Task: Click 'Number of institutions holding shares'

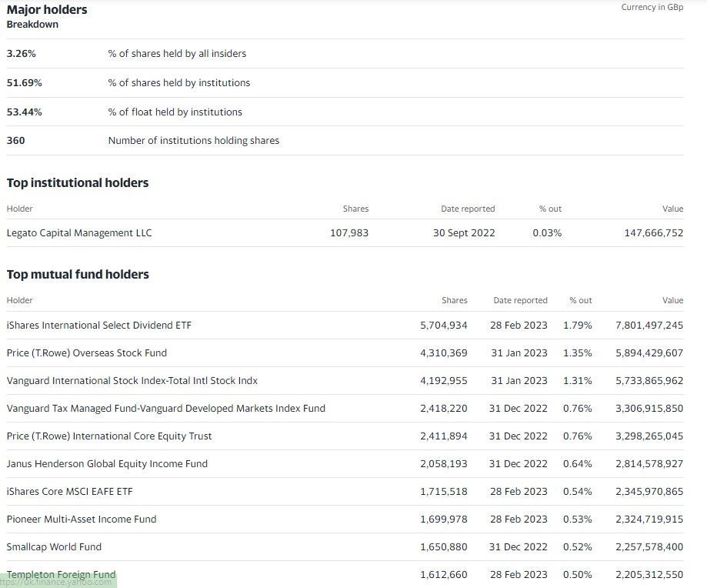Action: point(194,140)
